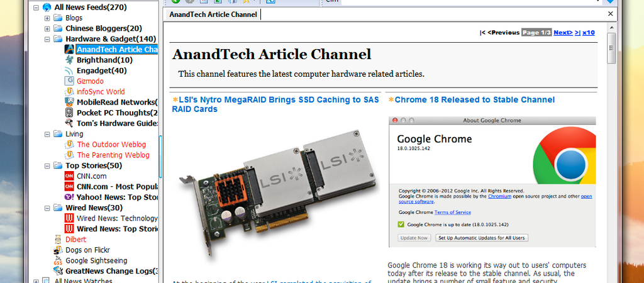Click the channel description text line
This screenshot has height=283, width=644.
301,74
